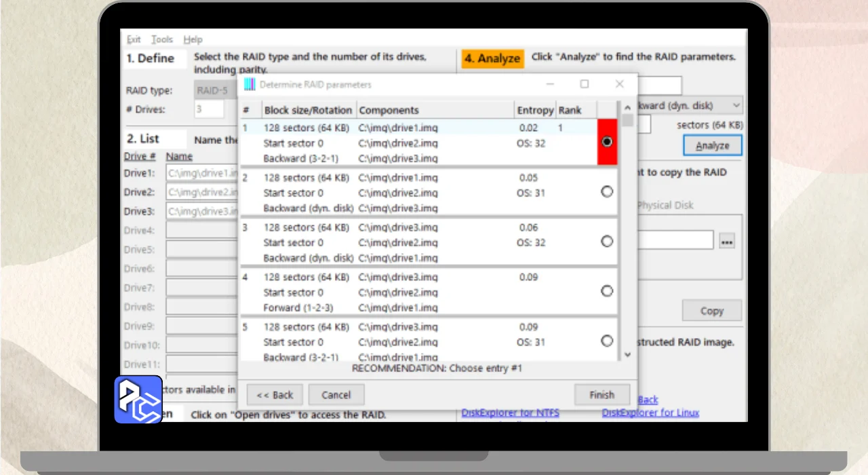Maximize the Determine RAID parameters dialog

[584, 84]
